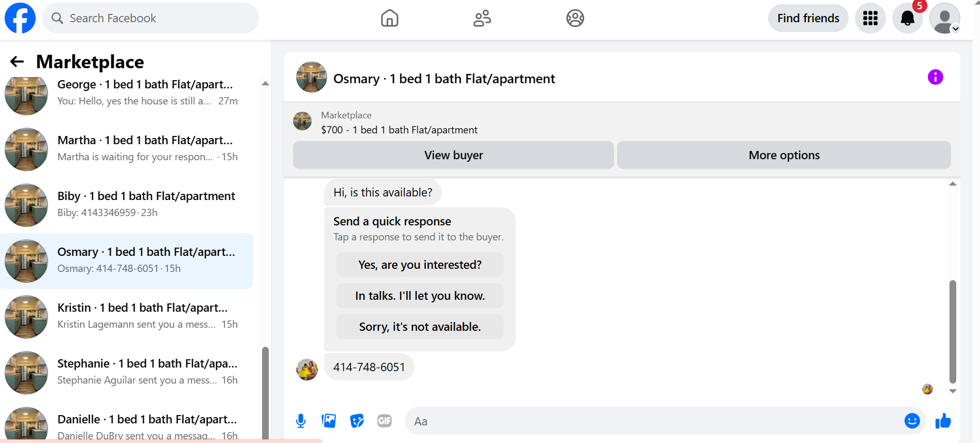Click the View buyer button

[453, 155]
